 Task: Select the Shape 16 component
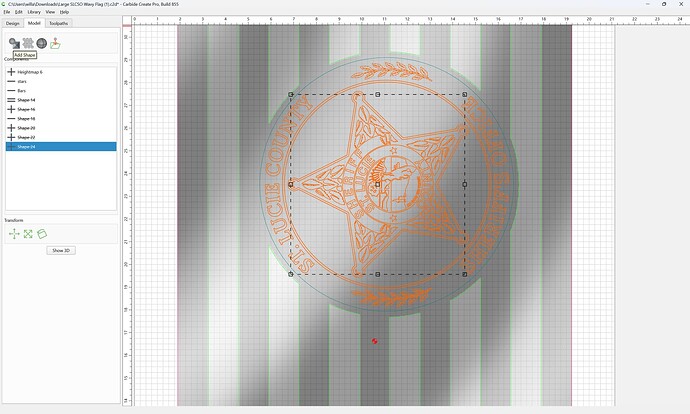(x=61, y=109)
